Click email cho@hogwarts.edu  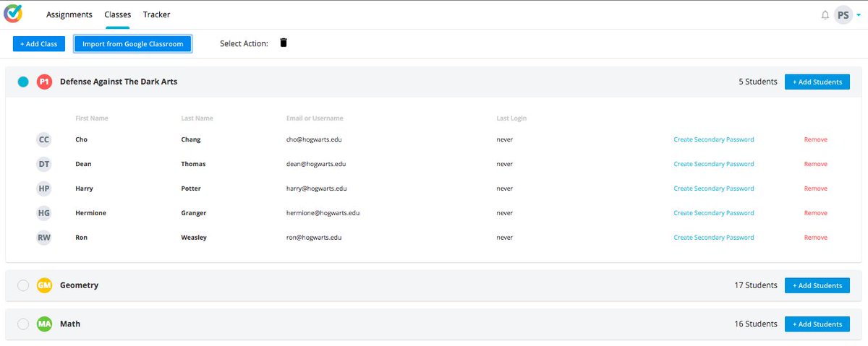point(312,139)
